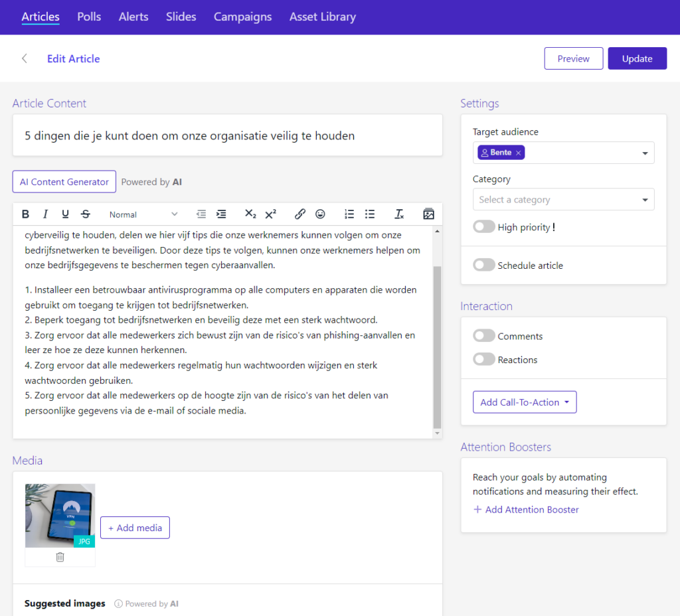Click the Update button
Screen dimensions: 680x616
pos(637,58)
